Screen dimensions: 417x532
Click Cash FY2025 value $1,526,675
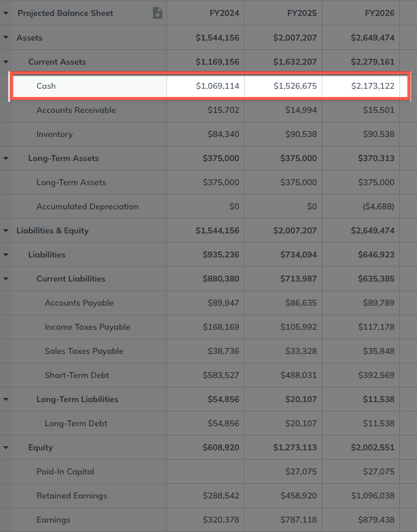[x=295, y=86]
